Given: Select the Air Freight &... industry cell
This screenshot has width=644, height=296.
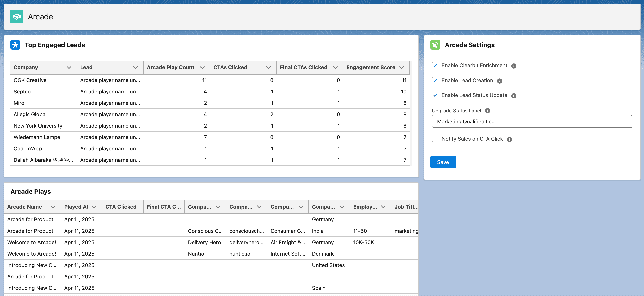Looking at the screenshot, I should click(x=288, y=242).
